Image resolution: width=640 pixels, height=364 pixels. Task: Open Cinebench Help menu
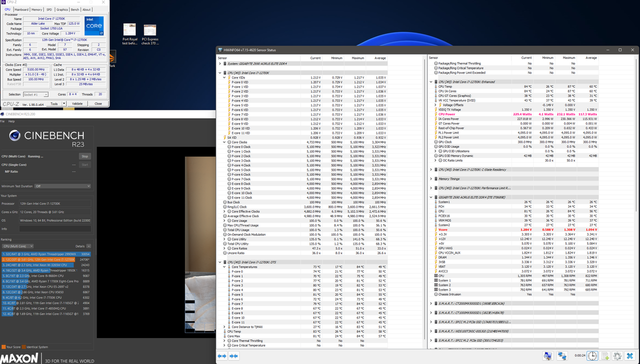coord(11,121)
